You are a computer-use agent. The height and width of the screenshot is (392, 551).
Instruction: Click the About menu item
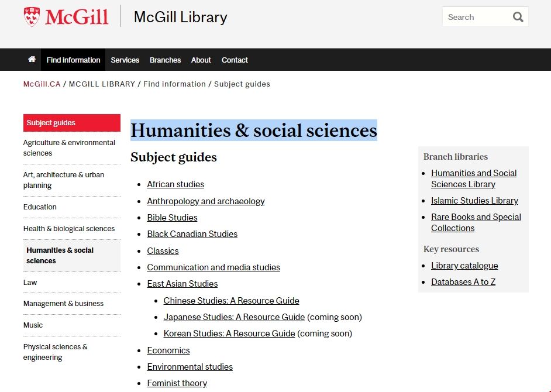click(x=201, y=60)
